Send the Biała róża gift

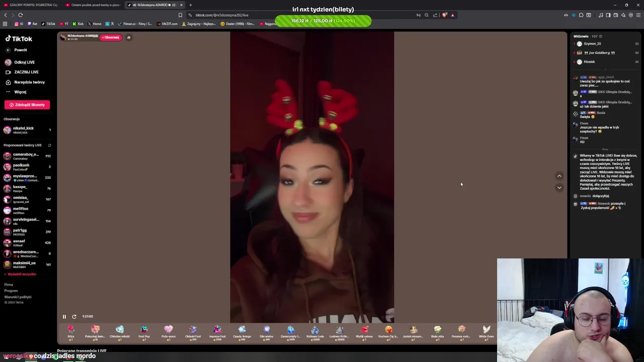(437, 333)
